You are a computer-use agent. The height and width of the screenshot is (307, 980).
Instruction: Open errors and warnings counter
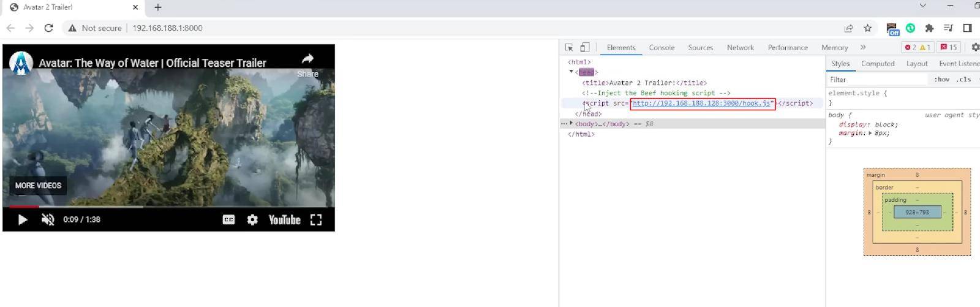(x=918, y=47)
